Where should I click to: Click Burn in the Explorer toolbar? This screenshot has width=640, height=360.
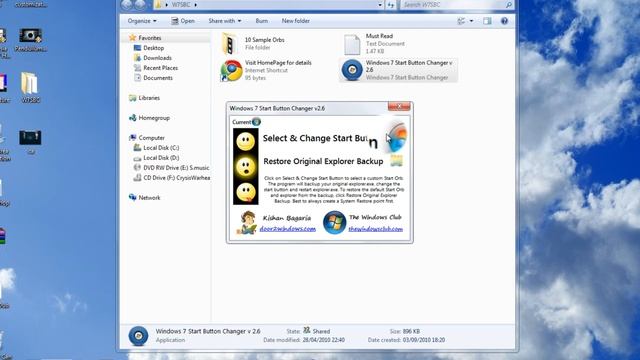click(x=262, y=21)
